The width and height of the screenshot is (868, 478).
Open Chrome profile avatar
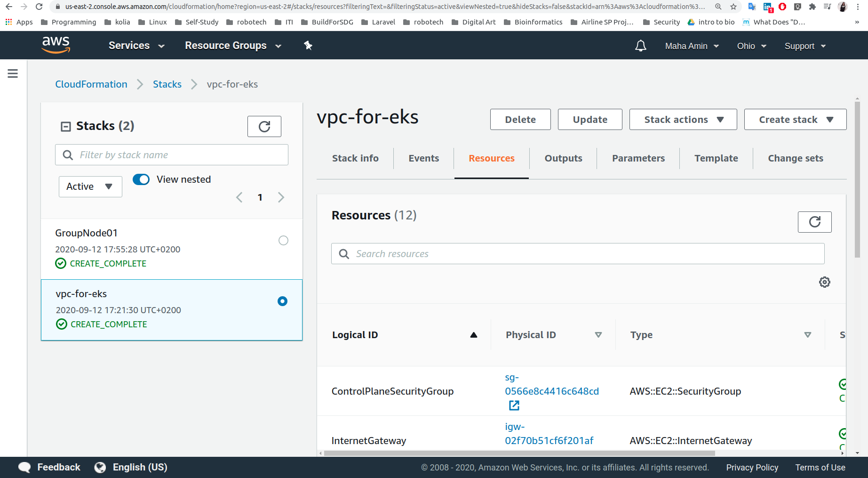(x=843, y=7)
